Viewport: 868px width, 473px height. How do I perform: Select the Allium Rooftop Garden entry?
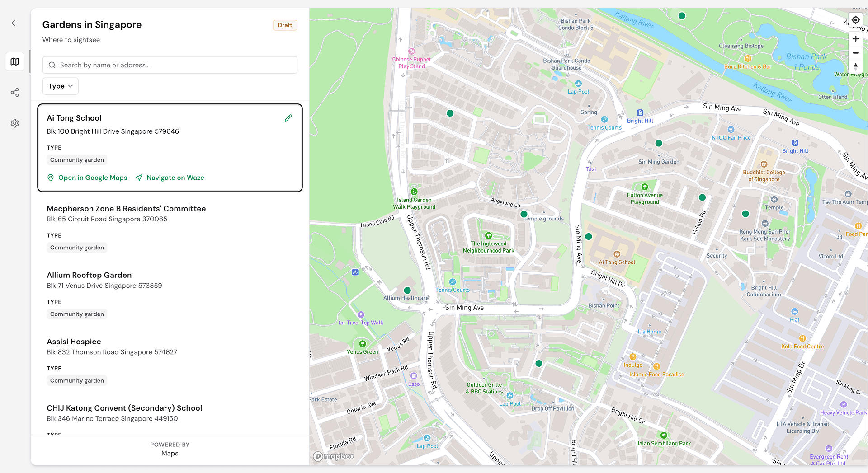click(x=89, y=275)
